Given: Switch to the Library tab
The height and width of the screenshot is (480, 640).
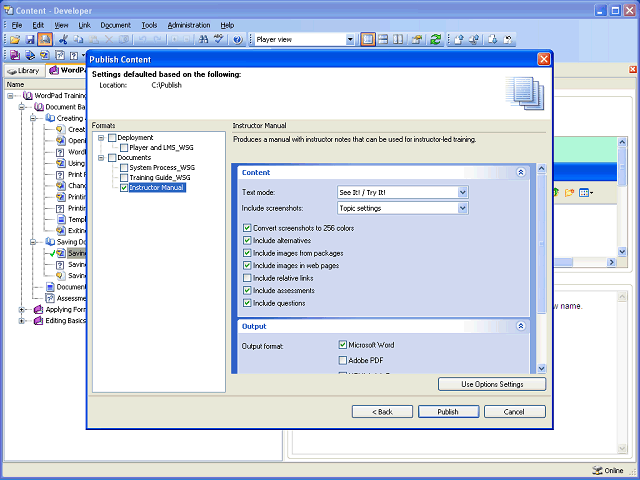Looking at the screenshot, I should [x=24, y=71].
